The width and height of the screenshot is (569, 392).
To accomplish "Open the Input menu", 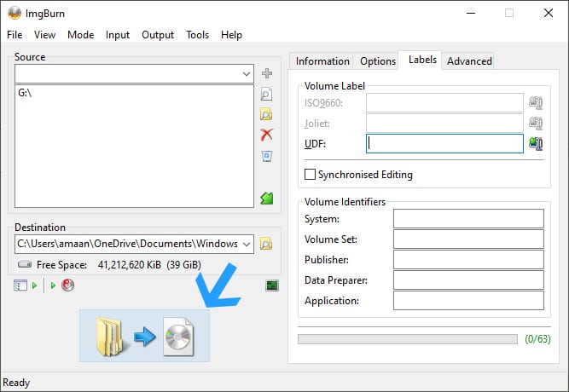I will 118,35.
